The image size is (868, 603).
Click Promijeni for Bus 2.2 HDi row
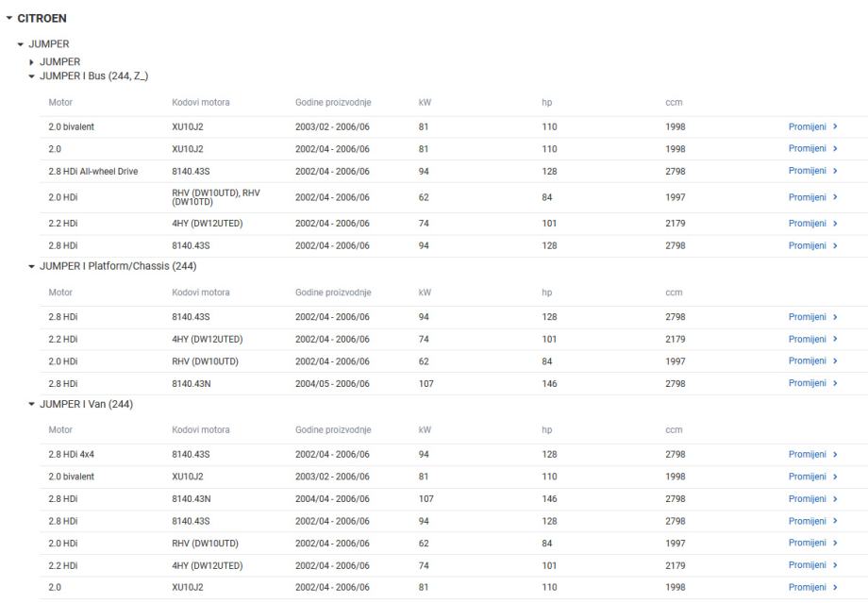pos(812,224)
